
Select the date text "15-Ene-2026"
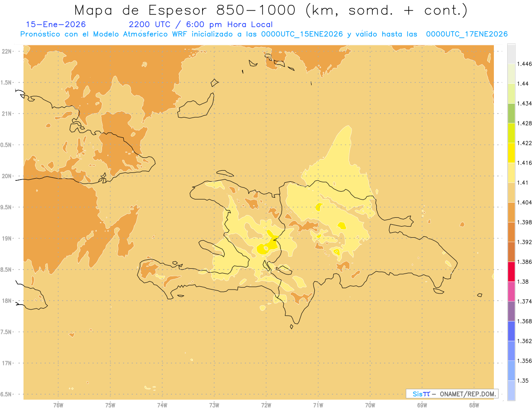(x=56, y=25)
